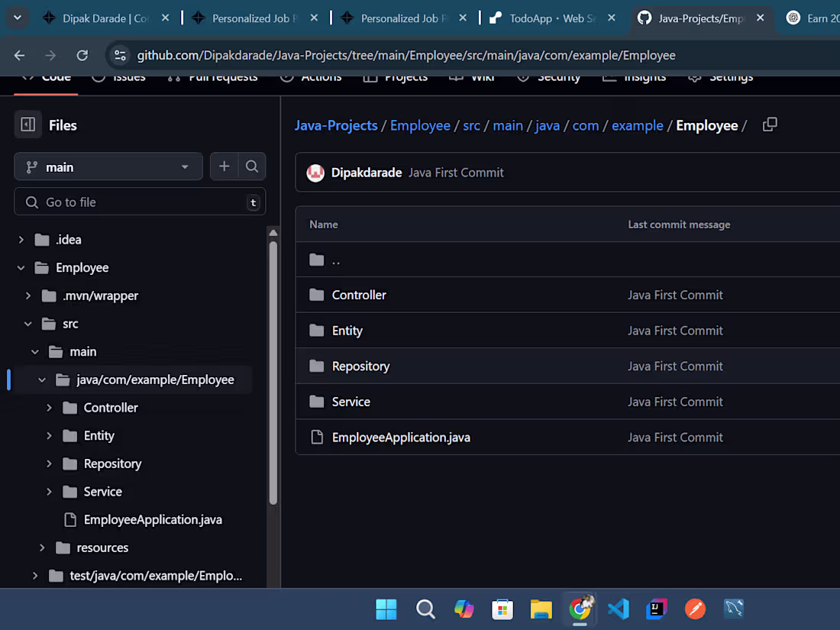Open the Code repository tab
Image resolution: width=840 pixels, height=630 pixels.
click(x=46, y=78)
